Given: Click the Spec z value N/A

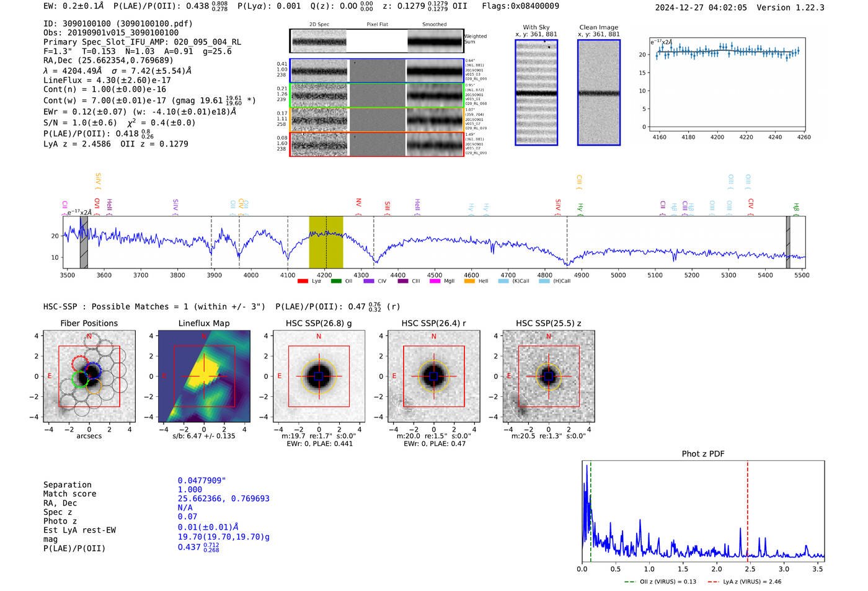Looking at the screenshot, I should (185, 508).
